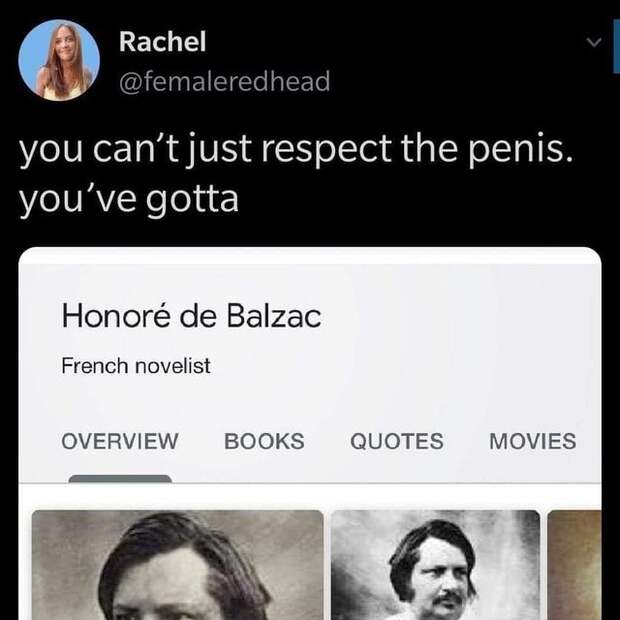The width and height of the screenshot is (620, 620).
Task: Open the left Balzac portrait thumbnail
Action: [x=177, y=565]
